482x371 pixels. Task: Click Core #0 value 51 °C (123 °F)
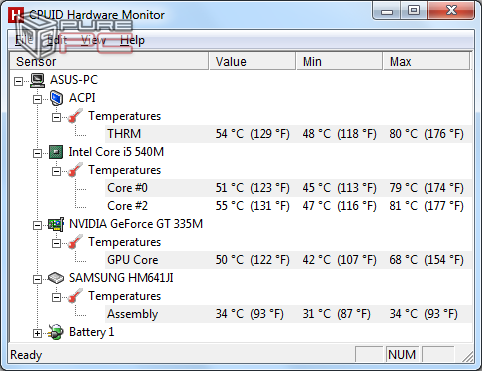click(x=252, y=188)
